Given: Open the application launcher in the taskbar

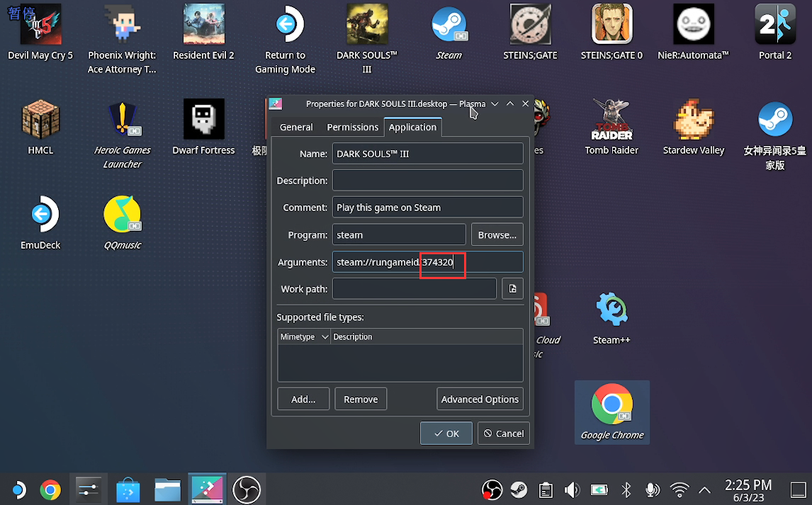Looking at the screenshot, I should [x=18, y=489].
